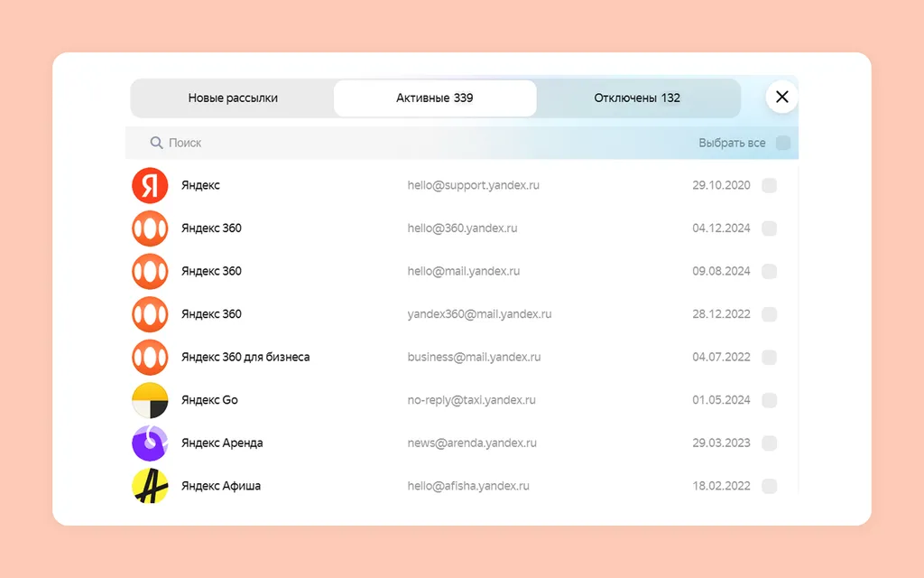Check the box for news@arenda.yandex.ru
Viewport: 924px width, 578px height.
769,443
